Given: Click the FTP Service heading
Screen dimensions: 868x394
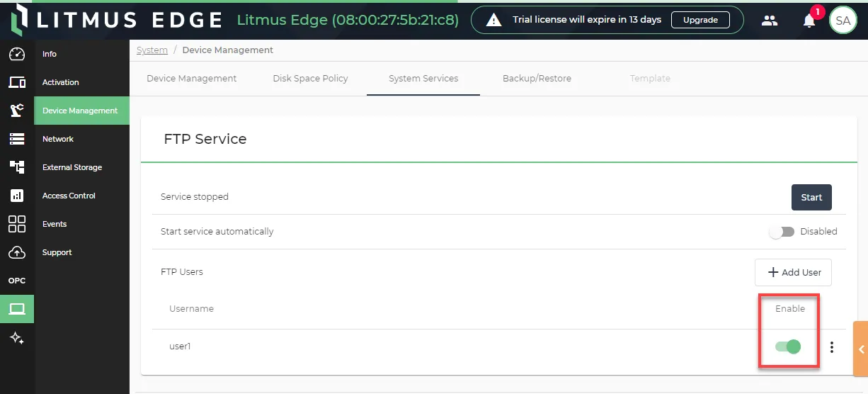Looking at the screenshot, I should 205,139.
